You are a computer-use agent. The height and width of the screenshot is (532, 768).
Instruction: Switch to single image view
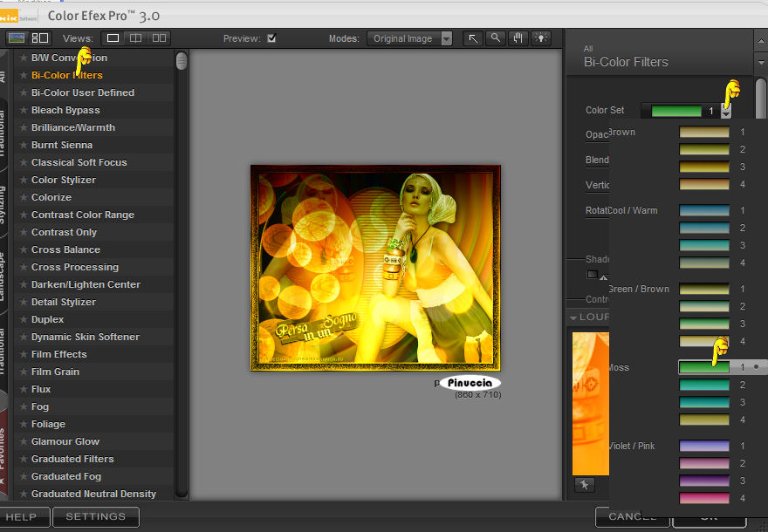[x=113, y=38]
